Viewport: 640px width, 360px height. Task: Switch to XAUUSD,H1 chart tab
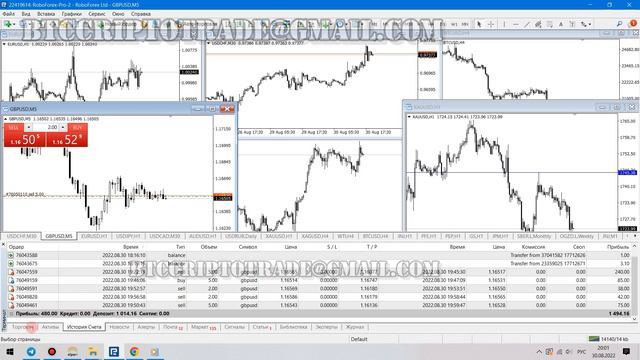pos(279,236)
